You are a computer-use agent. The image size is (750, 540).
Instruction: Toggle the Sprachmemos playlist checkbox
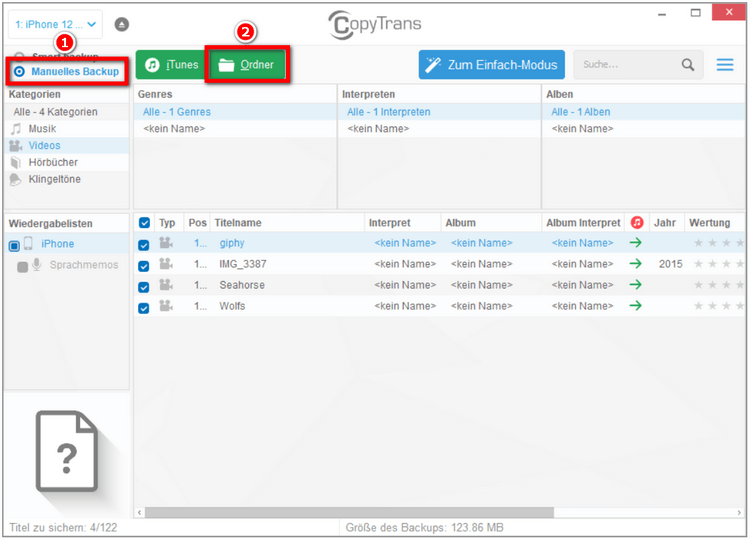tap(22, 267)
